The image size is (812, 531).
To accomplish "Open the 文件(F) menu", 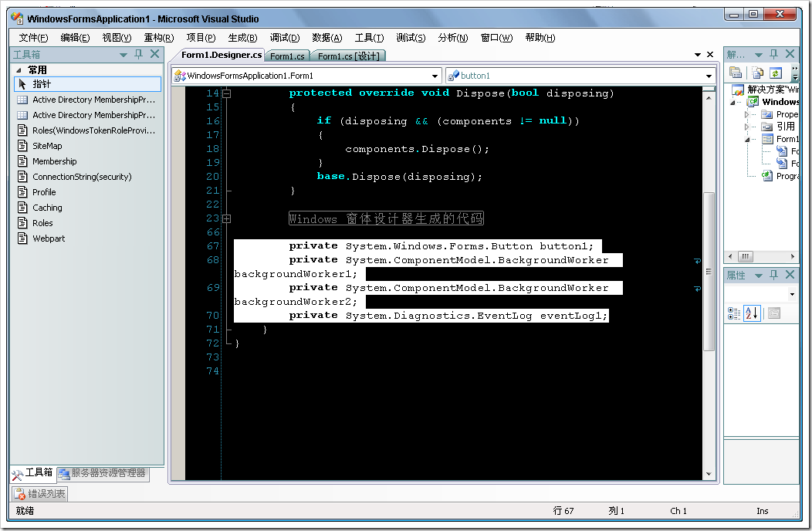I will tap(33, 38).
